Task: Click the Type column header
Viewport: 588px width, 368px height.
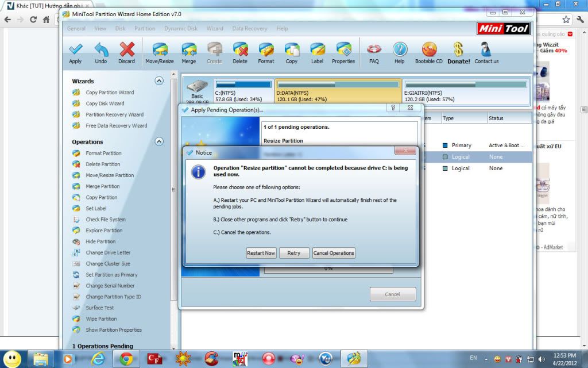Action: click(464, 118)
